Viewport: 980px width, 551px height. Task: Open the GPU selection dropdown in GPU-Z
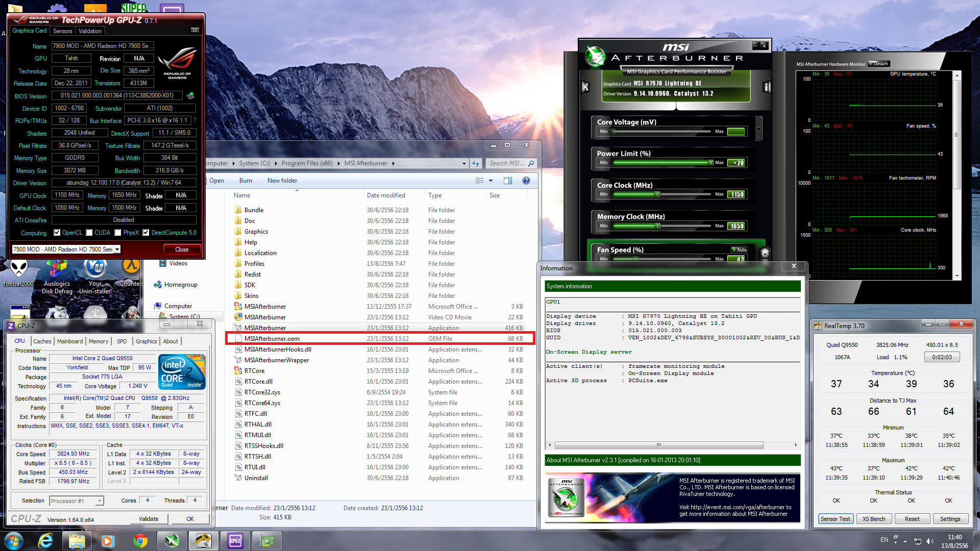point(117,249)
